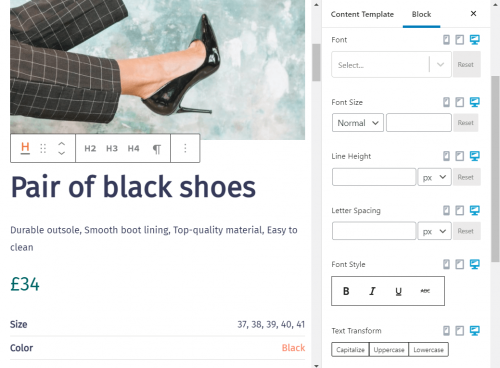Select tablet device icon for Font Style
The width and height of the screenshot is (500, 368).
tap(460, 264)
